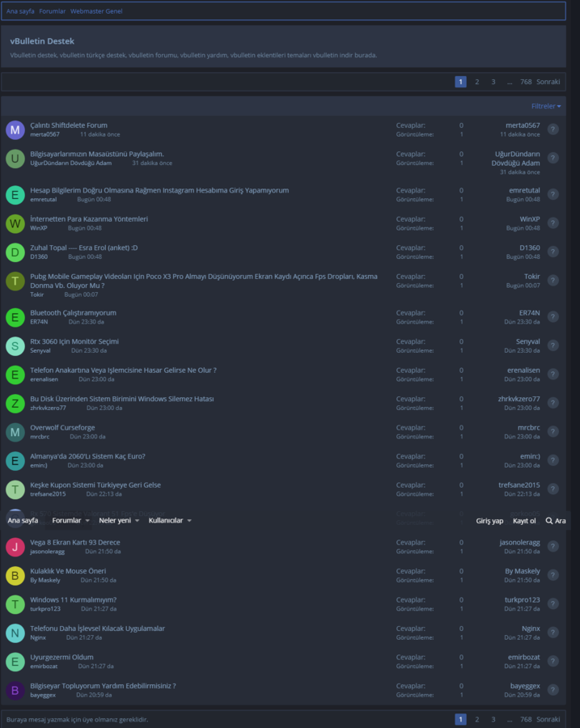Open thread Bu Disk Üzerinden Sistem Birimini Windows Silemez Hatası
The width and height of the screenshot is (580, 728).
pyautogui.click(x=122, y=399)
